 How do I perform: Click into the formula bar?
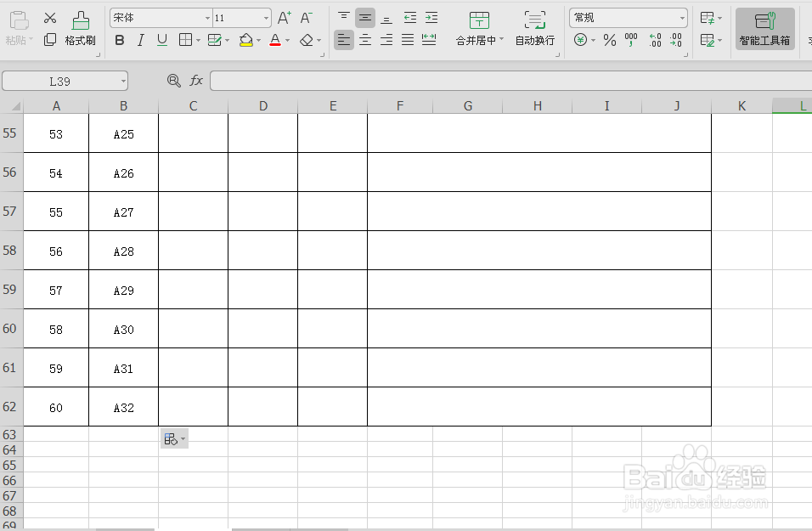pyautogui.click(x=510, y=81)
